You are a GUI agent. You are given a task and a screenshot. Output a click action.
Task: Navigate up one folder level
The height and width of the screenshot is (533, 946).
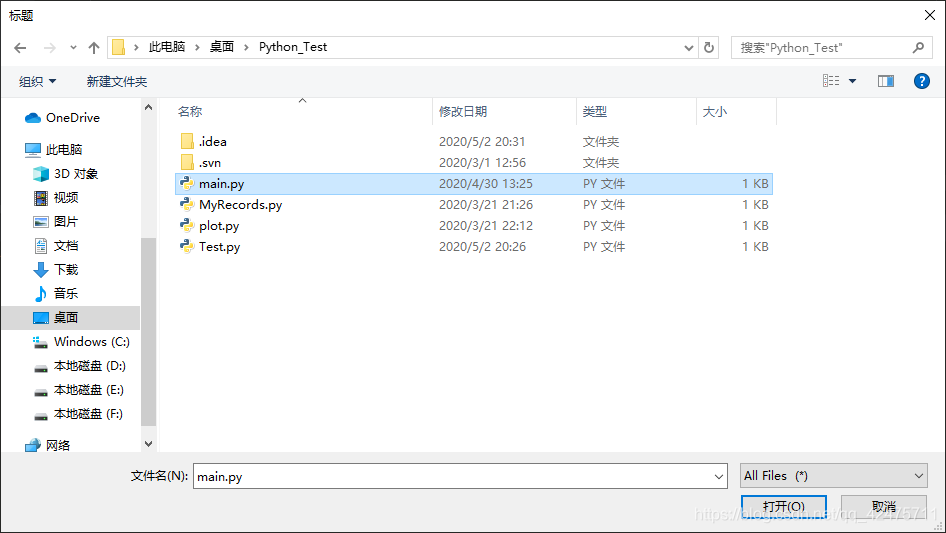pyautogui.click(x=94, y=48)
